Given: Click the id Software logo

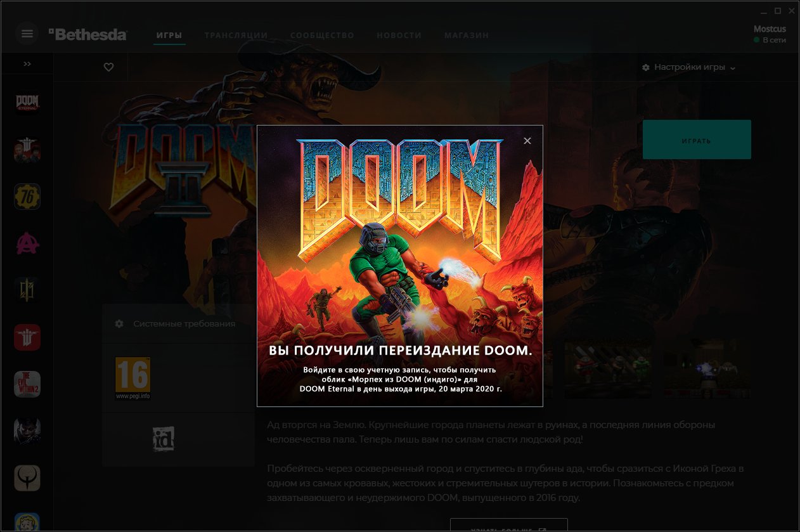Looking at the screenshot, I should [164, 439].
